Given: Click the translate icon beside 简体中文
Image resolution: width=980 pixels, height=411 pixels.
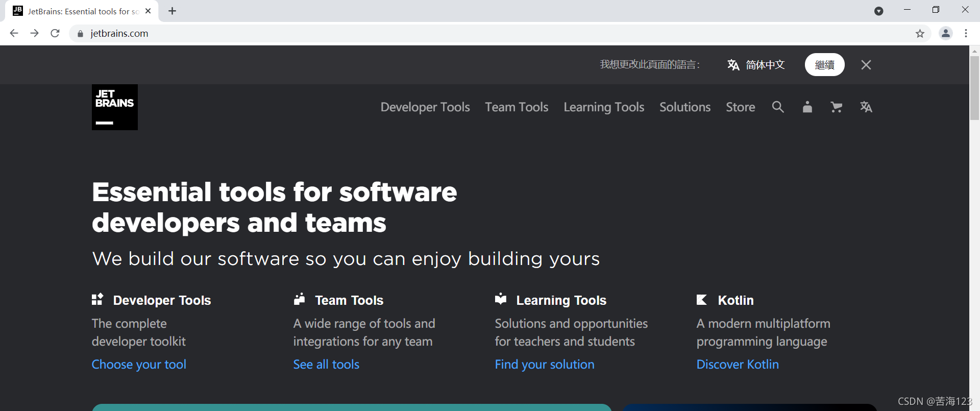Looking at the screenshot, I should (733, 65).
